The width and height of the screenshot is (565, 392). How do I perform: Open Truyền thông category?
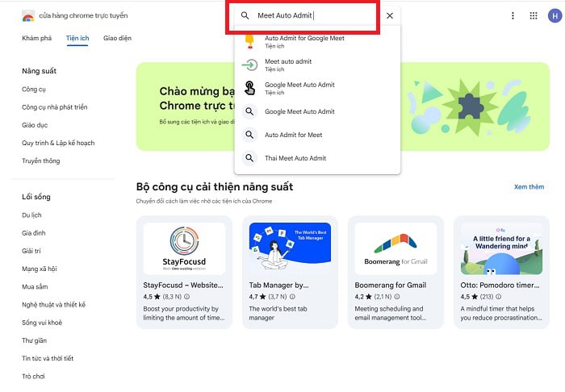pos(40,161)
